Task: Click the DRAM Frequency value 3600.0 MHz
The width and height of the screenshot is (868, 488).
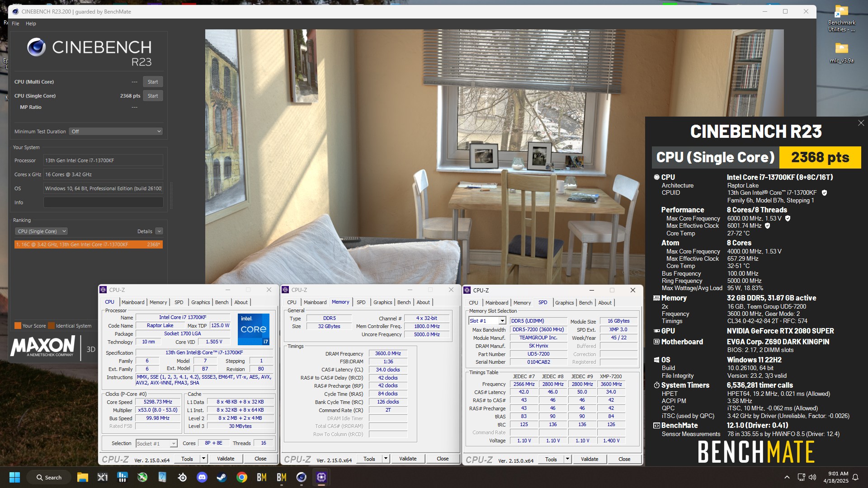Action: tap(388, 354)
